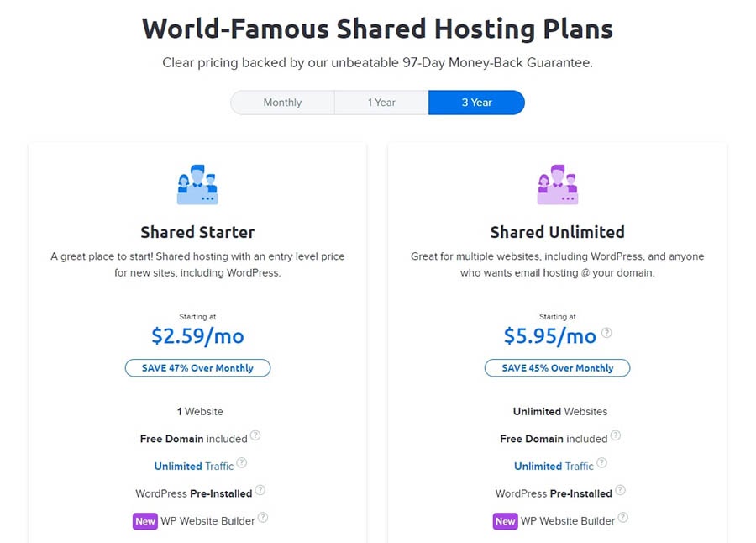Open WP Website Builder help icon in Shared Unlimited
Viewport: 756px width, 543px height.
[x=623, y=518]
